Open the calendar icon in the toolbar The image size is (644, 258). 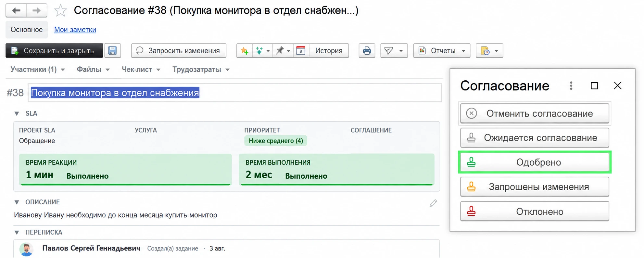(301, 51)
